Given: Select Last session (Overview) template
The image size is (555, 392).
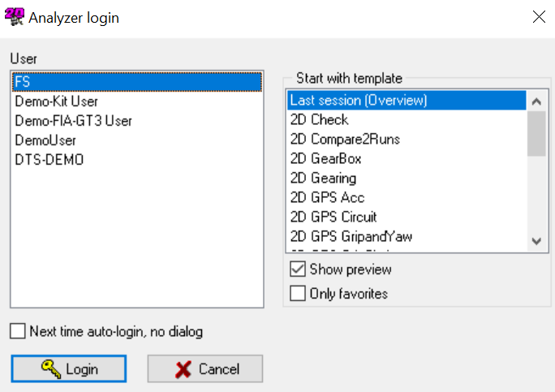Looking at the screenshot, I should click(359, 101).
